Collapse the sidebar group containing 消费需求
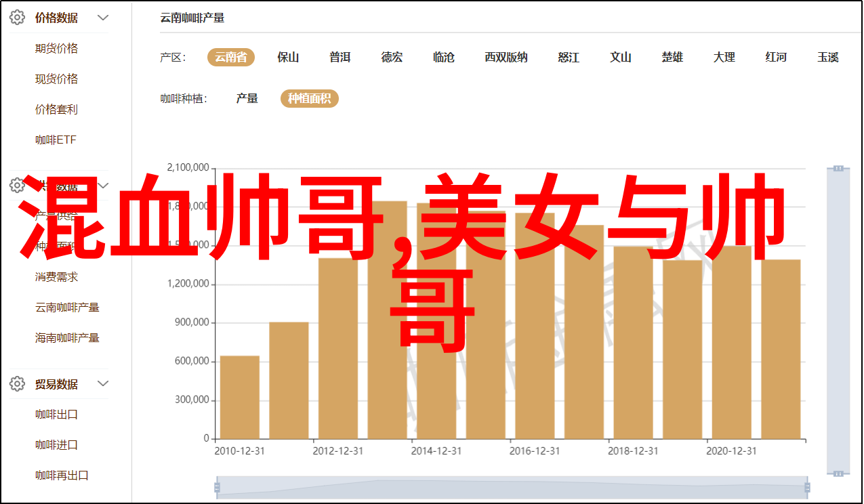The image size is (864, 504). 103,185
